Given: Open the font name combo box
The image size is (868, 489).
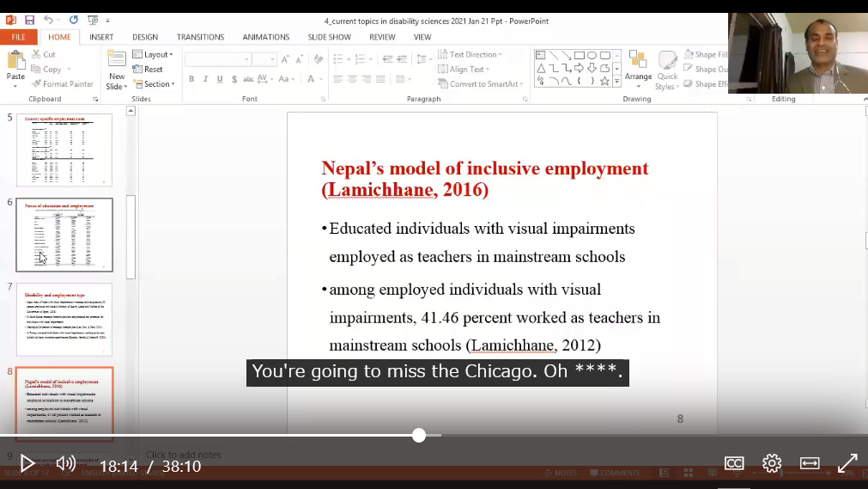Looking at the screenshot, I should click(x=217, y=59).
